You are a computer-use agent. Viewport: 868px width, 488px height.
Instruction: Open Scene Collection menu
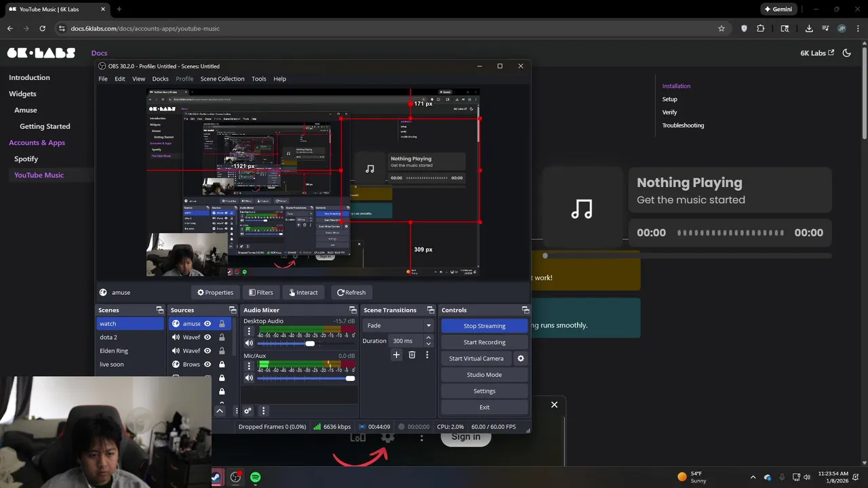point(222,79)
